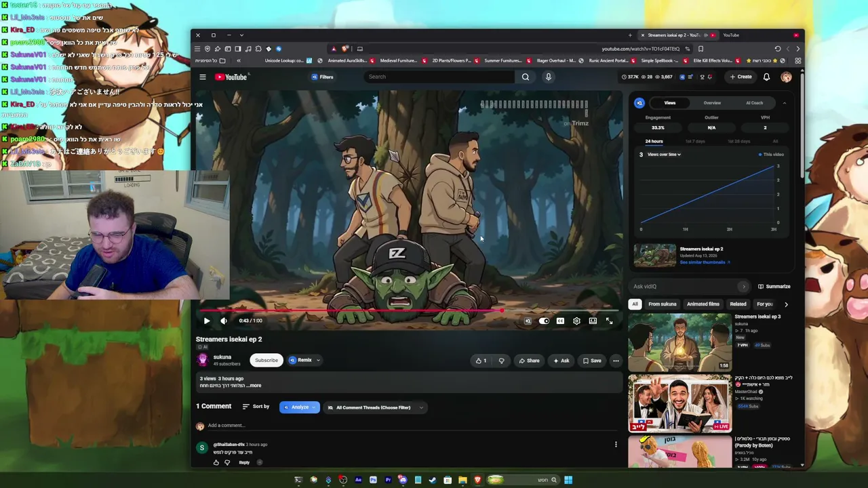The width and height of the screenshot is (868, 488).
Task: Toggle the vidIQ button in player controls
Action: tap(528, 321)
